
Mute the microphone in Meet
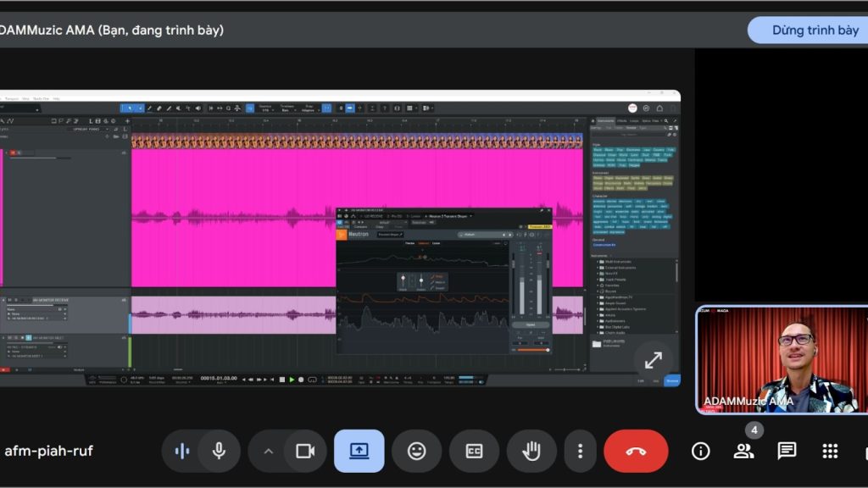pos(219,451)
